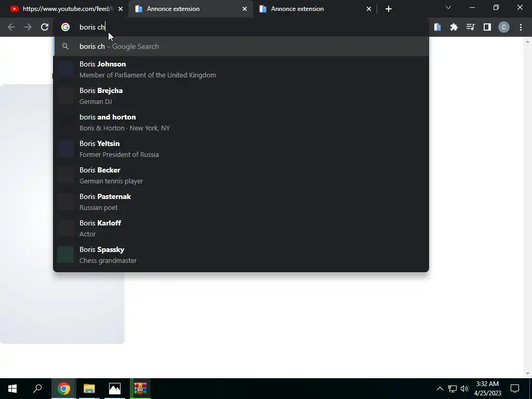Viewport: 532px width, 399px height.
Task: Open the Extensions puzzle menu
Action: [454, 27]
